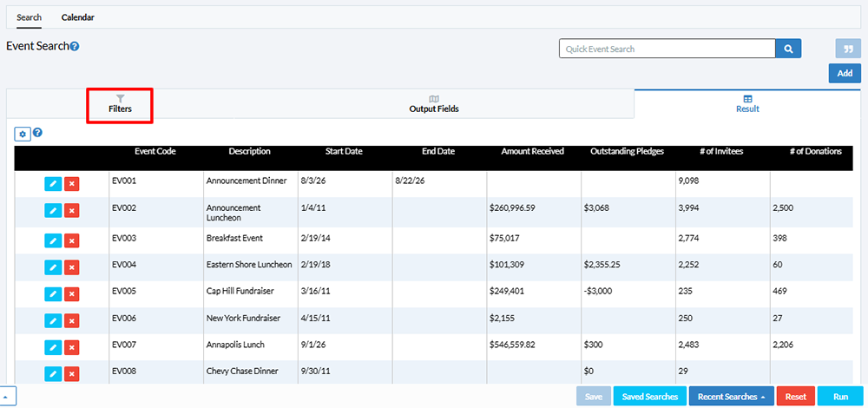Open Saved Searches
Screen dimensions: 868x408
(x=650, y=397)
